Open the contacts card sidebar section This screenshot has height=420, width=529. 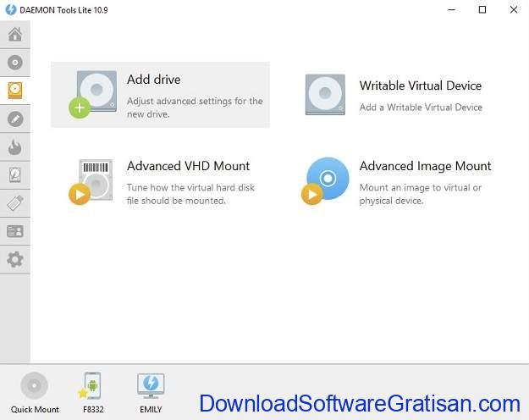[x=15, y=231]
